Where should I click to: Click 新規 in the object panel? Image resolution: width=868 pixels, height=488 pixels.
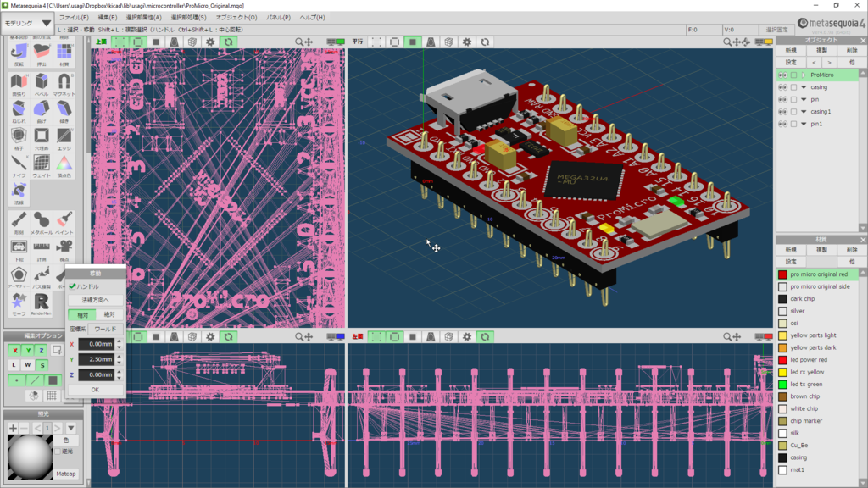click(x=791, y=50)
